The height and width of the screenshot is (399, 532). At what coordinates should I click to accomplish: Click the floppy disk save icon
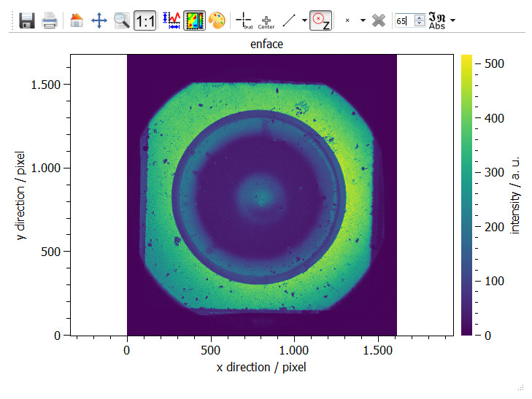click(27, 20)
